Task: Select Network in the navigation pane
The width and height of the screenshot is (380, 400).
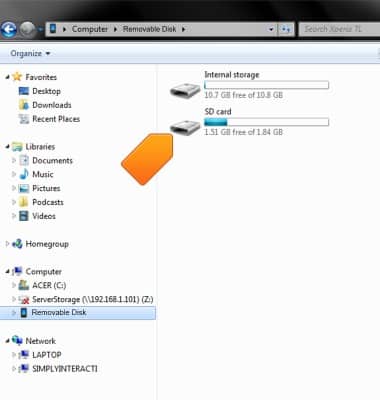Action: coord(41,341)
